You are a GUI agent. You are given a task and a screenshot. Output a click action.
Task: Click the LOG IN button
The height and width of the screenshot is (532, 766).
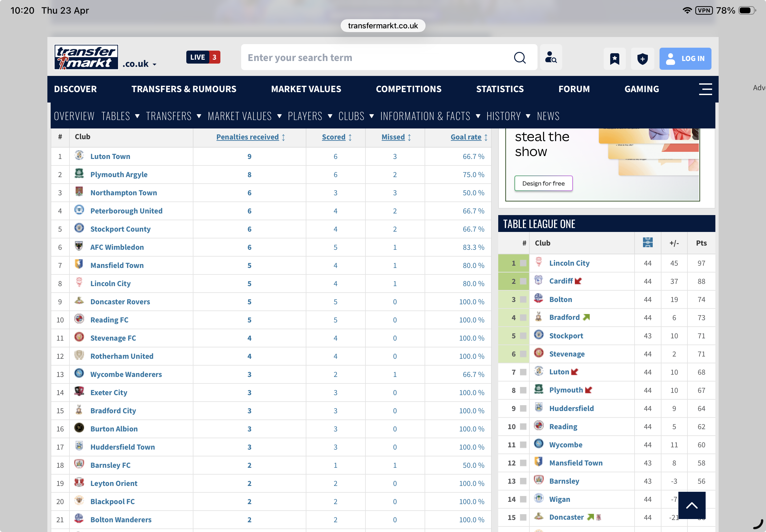(685, 59)
